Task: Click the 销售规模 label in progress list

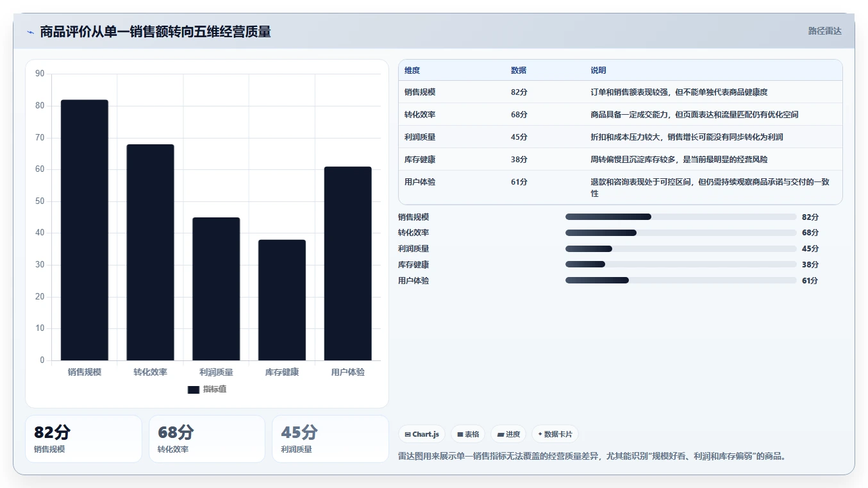Action: click(x=413, y=217)
